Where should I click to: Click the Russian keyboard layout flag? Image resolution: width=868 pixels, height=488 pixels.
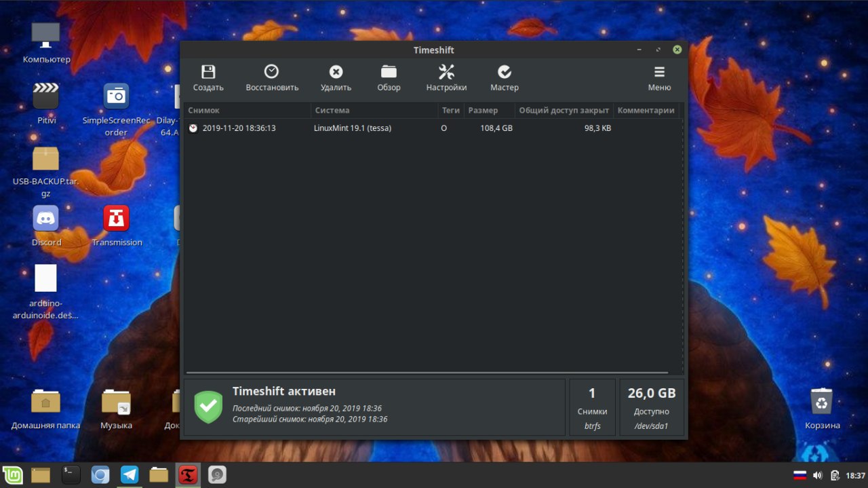800,475
